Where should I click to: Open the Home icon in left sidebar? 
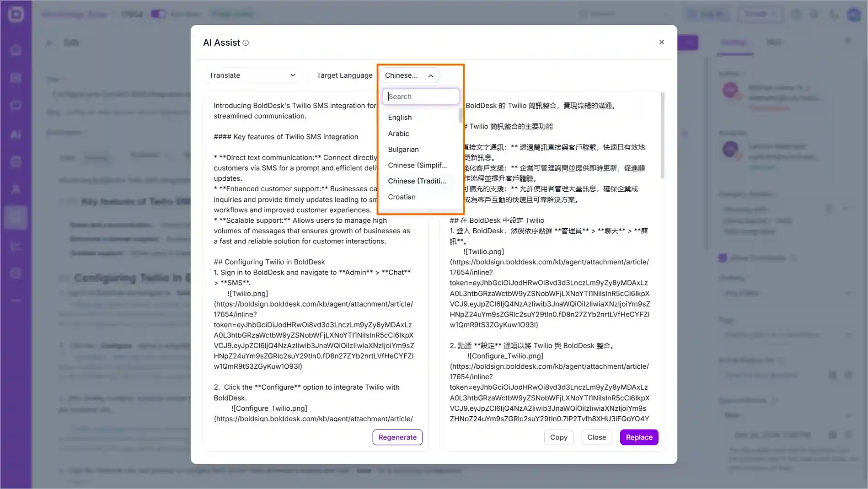click(16, 50)
